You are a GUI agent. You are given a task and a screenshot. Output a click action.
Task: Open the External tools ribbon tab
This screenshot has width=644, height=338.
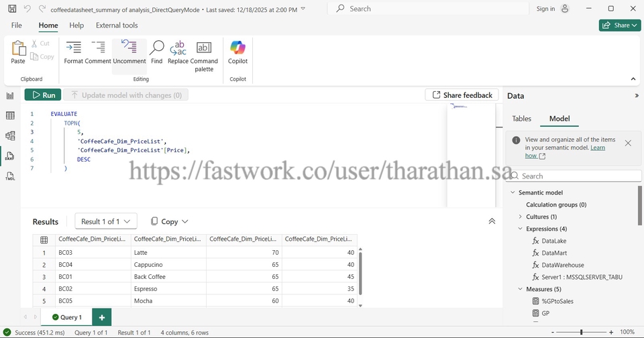117,25
